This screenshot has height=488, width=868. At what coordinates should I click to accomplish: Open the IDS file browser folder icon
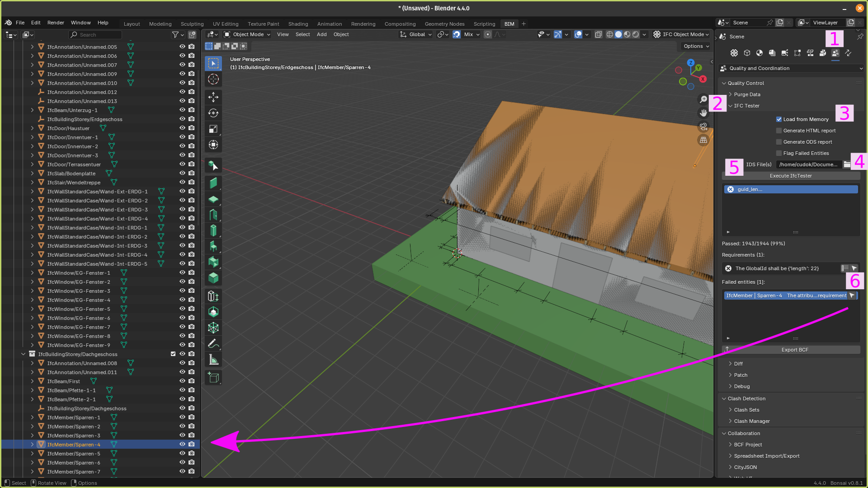coord(847,164)
